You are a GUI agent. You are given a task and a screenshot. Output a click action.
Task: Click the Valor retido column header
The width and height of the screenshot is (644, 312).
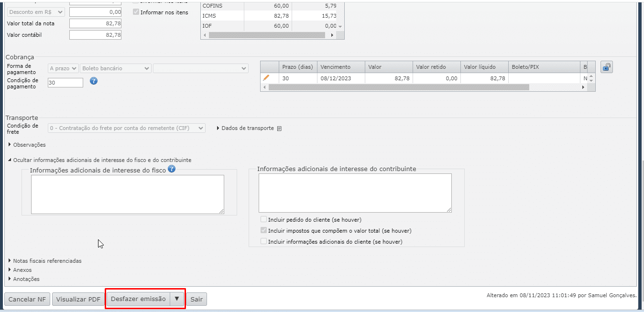[437, 67]
